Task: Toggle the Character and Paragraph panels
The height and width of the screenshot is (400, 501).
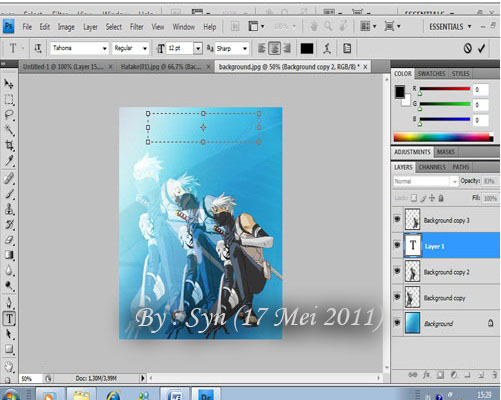Action: pos(347,49)
